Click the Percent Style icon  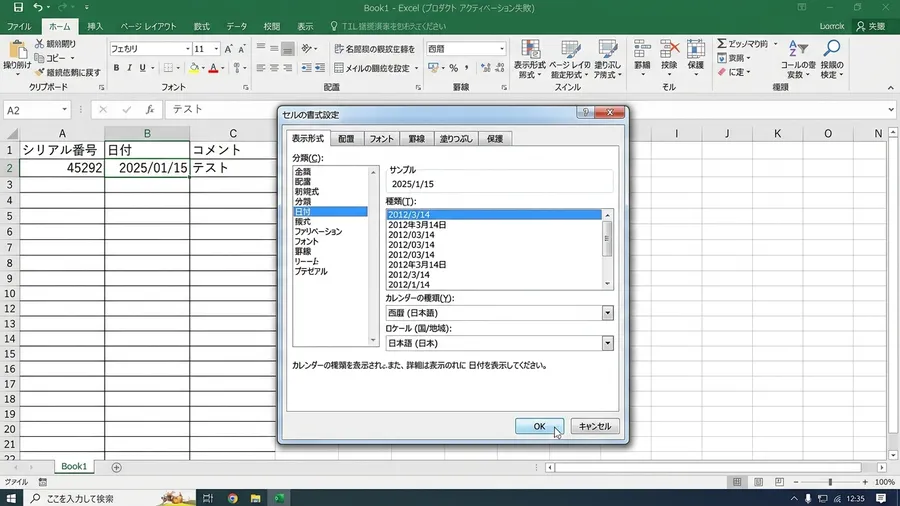[453, 68]
